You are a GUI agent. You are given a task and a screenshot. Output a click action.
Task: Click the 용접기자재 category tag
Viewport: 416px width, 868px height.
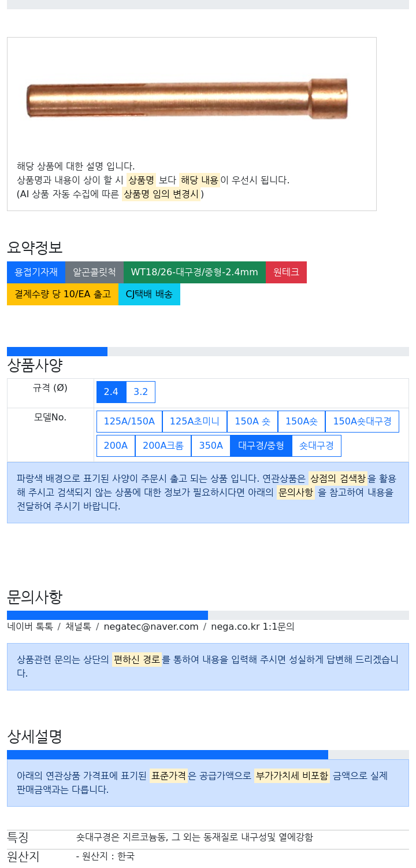[x=36, y=272]
